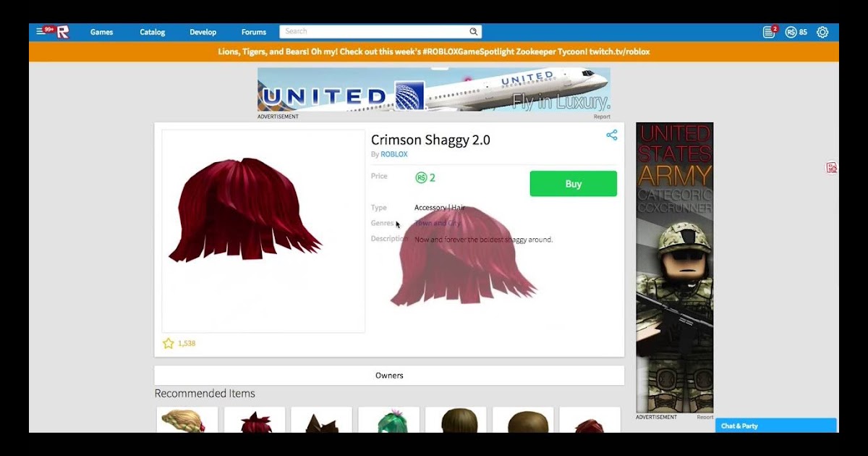Open the Forums menu
This screenshot has height=456, width=868.
tap(254, 32)
